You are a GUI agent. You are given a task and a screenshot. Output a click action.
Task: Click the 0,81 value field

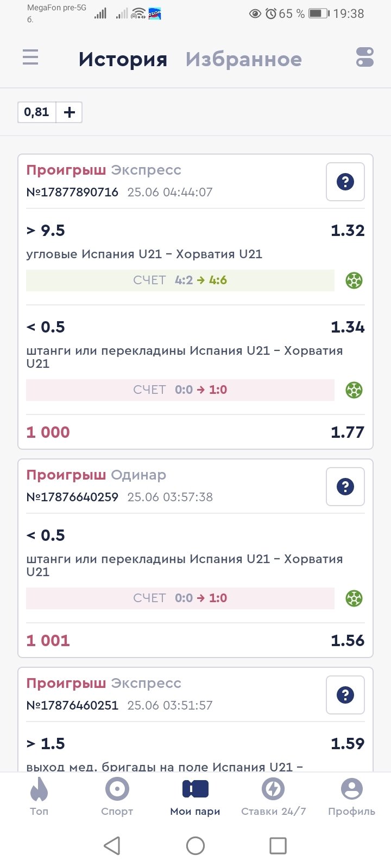coord(37,112)
